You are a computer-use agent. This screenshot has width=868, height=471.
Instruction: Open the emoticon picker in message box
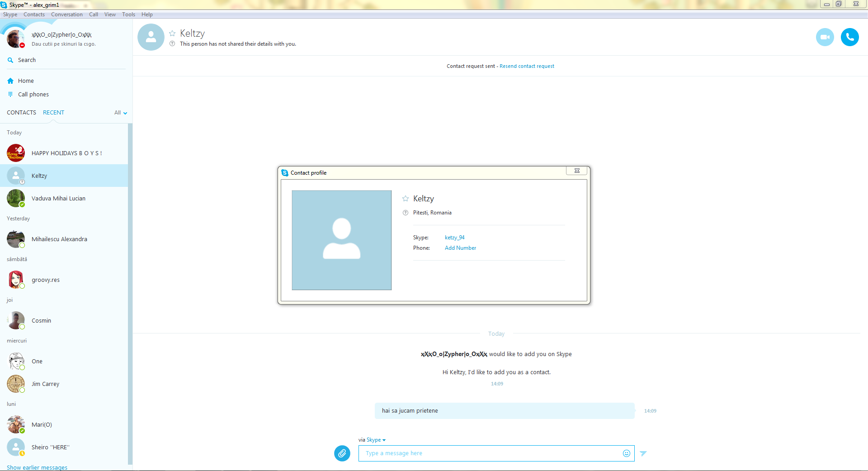click(626, 453)
